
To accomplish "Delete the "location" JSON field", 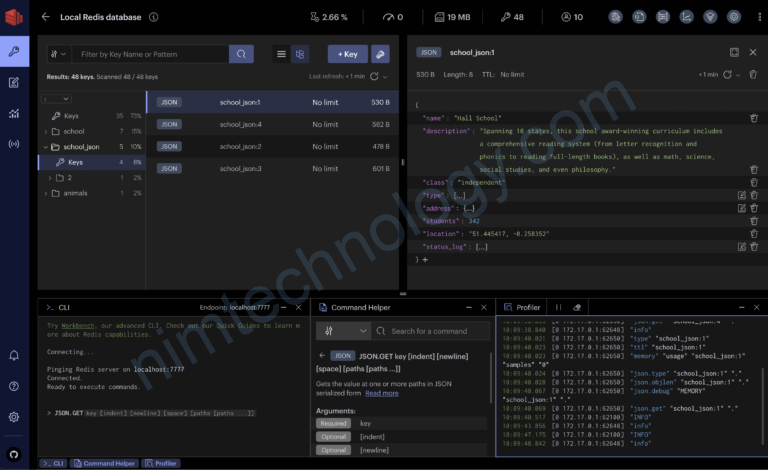I will pyautogui.click(x=754, y=234).
